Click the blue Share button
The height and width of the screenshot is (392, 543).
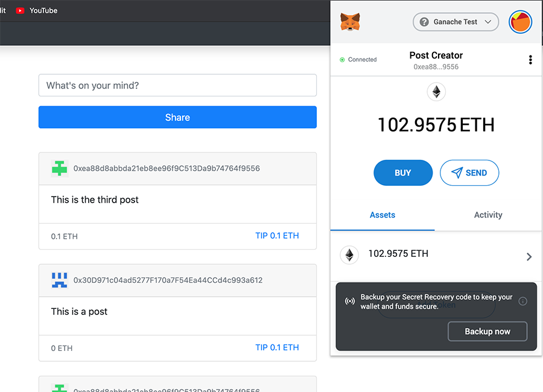coord(177,118)
